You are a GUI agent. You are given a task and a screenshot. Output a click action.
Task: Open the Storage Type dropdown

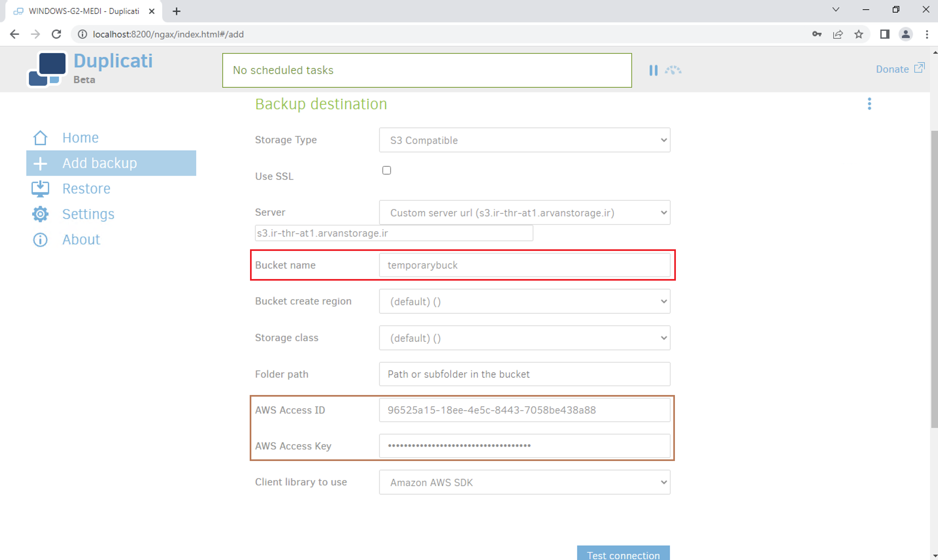[524, 140]
